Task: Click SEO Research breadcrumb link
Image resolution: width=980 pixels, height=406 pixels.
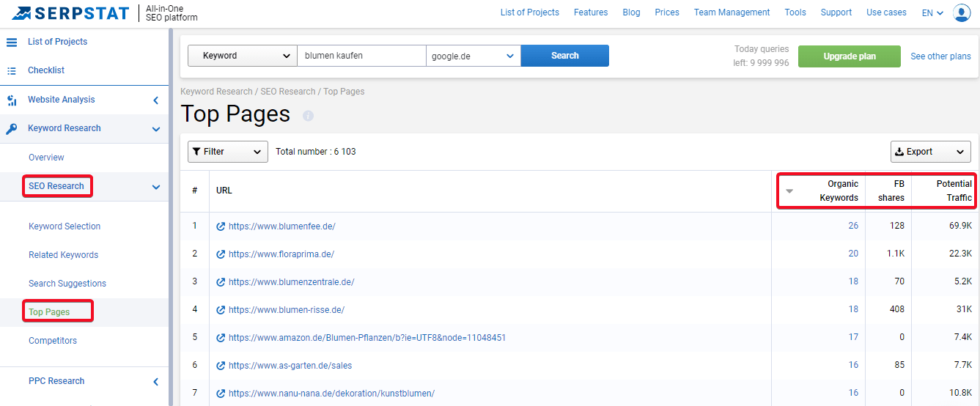Action: (x=287, y=92)
